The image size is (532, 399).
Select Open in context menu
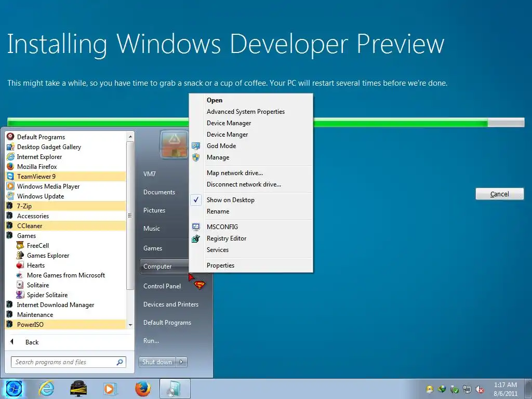[250, 100]
